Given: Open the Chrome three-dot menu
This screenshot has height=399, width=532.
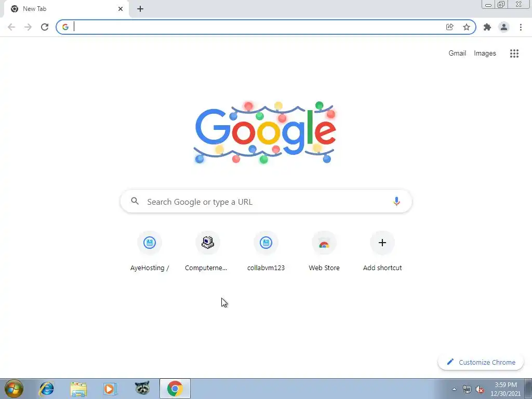Looking at the screenshot, I should point(521,27).
